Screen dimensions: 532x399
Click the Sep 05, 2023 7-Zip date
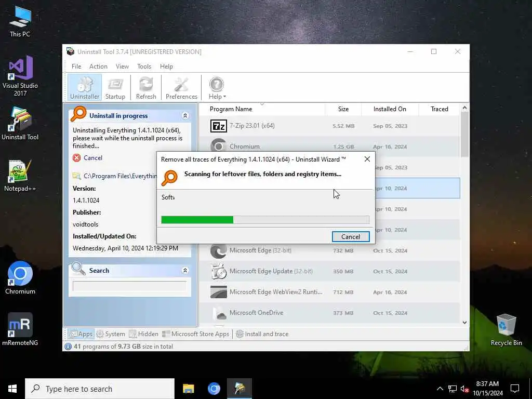pyautogui.click(x=390, y=126)
